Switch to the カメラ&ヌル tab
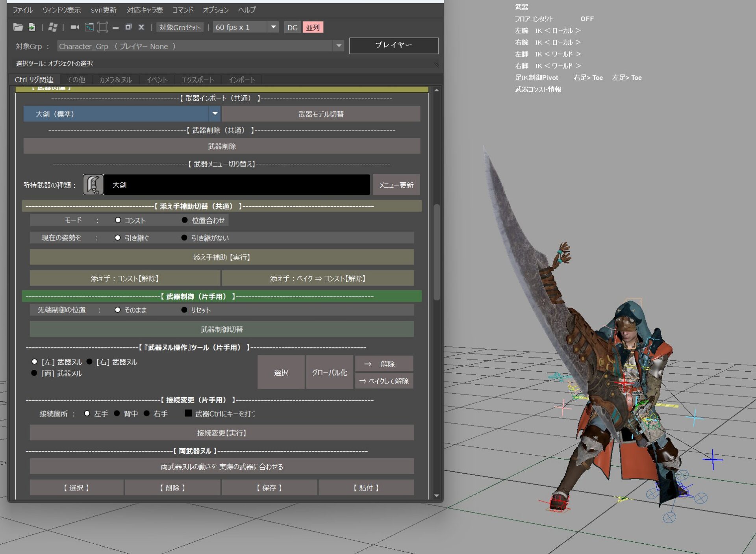Image resolution: width=756 pixels, height=554 pixels. coord(115,80)
